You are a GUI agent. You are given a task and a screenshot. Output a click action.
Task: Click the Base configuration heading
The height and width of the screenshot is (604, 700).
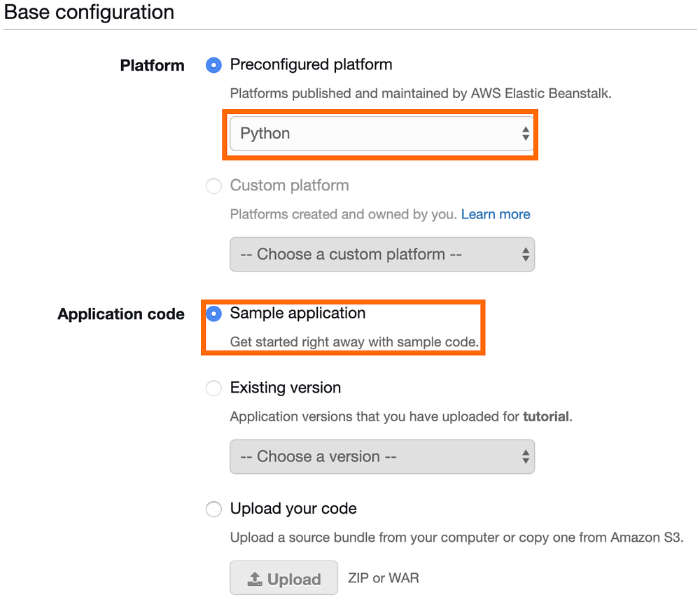tap(89, 12)
